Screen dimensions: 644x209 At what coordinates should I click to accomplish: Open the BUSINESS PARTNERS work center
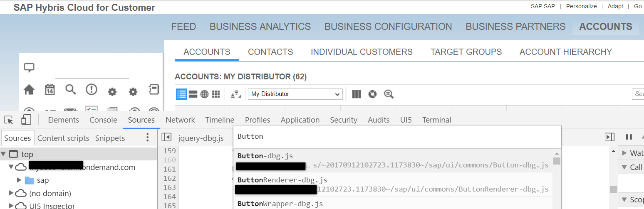[x=515, y=27]
